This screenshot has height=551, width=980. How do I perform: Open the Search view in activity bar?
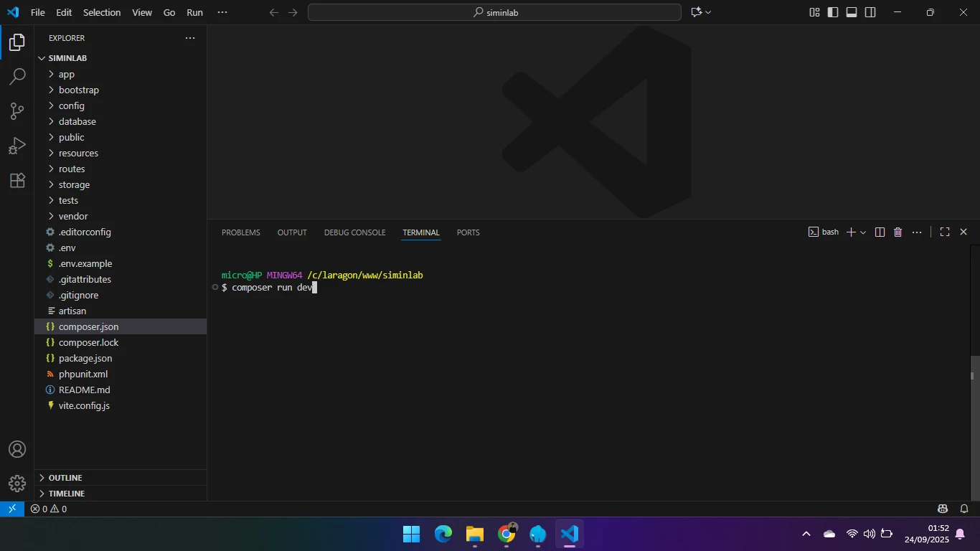pyautogui.click(x=17, y=77)
